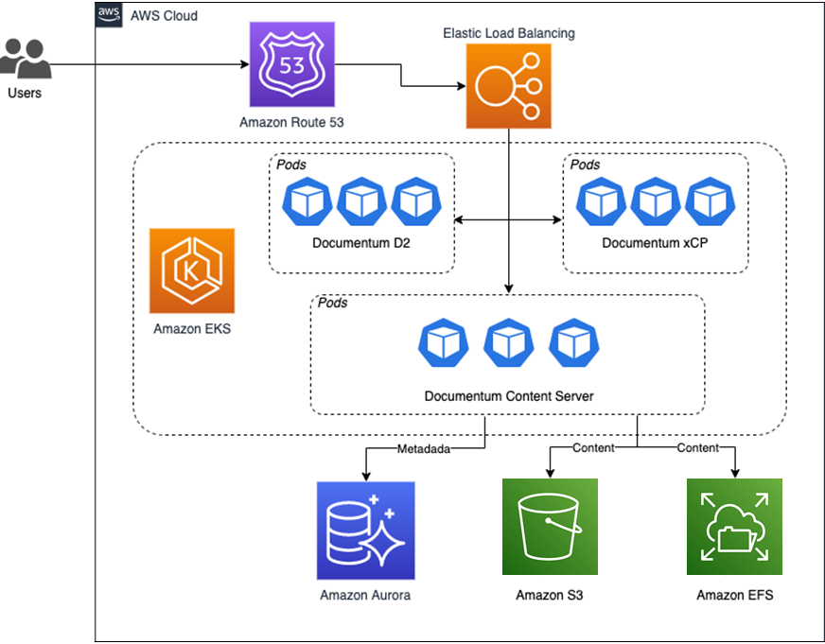Click the Amazon S3 bucket icon

[x=549, y=527]
